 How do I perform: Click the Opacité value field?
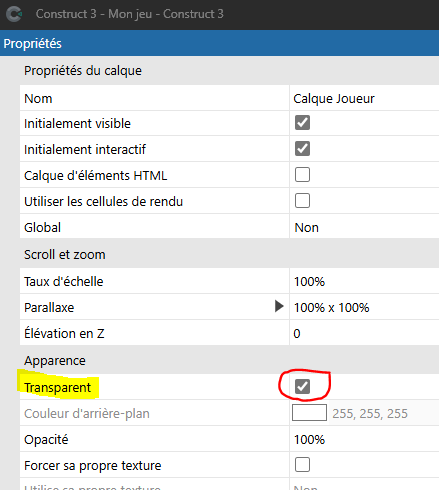coord(364,439)
